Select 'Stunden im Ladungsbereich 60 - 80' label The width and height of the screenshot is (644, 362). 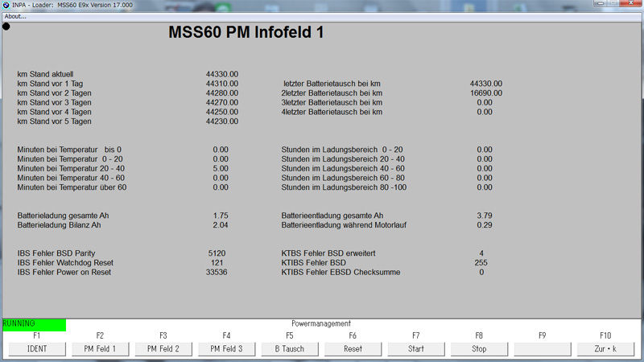[343, 178]
